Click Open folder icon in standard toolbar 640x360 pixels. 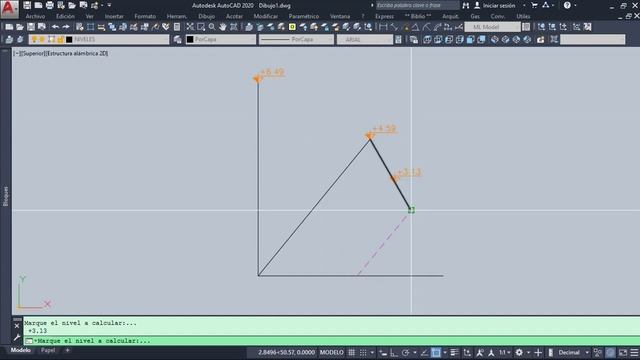[x=20, y=27]
